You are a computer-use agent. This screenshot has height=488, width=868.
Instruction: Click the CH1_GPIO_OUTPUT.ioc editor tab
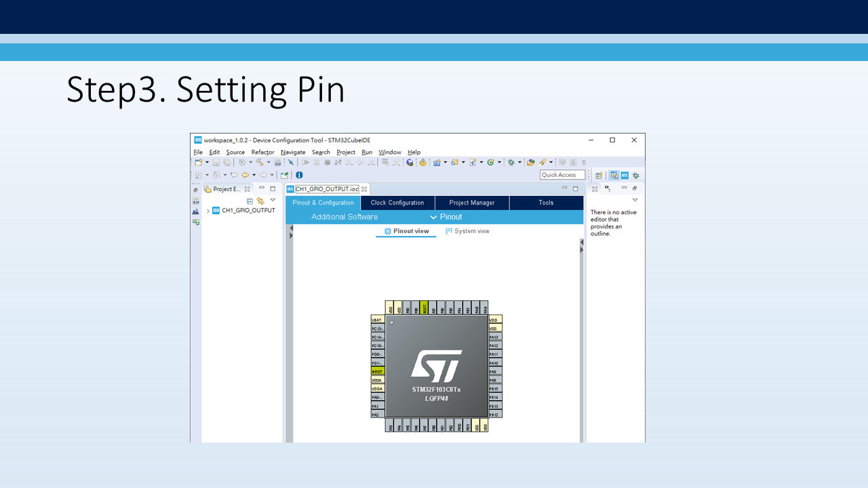[x=327, y=189]
